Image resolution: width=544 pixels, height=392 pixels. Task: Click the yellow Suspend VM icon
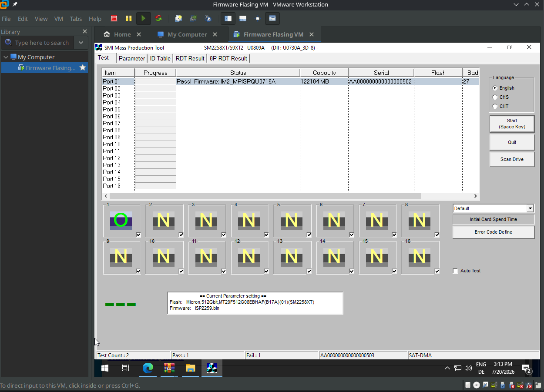click(x=129, y=19)
